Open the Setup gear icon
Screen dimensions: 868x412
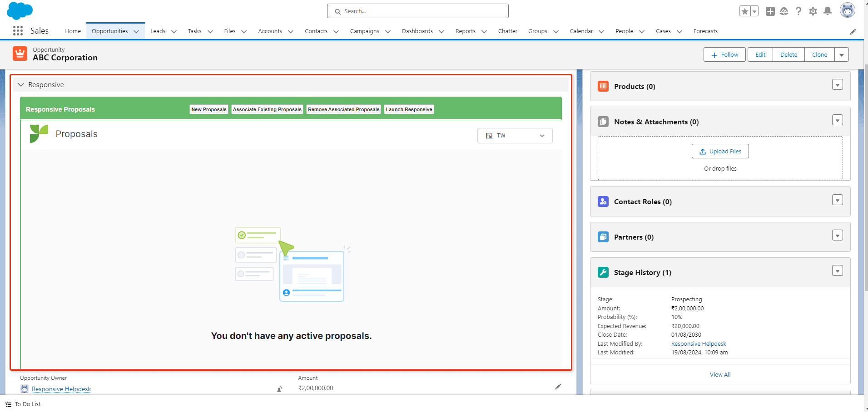[x=813, y=11]
